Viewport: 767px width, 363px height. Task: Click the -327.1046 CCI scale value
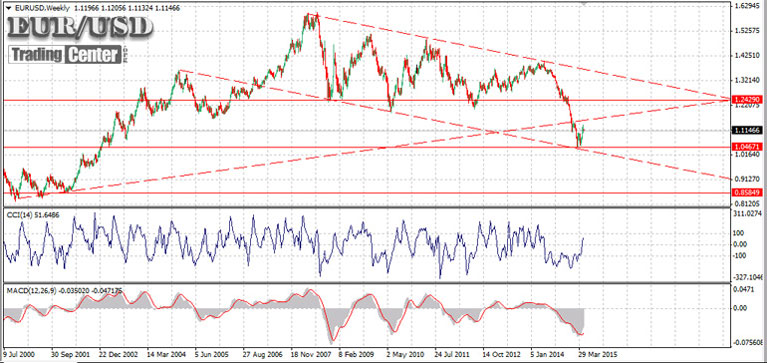(748, 276)
